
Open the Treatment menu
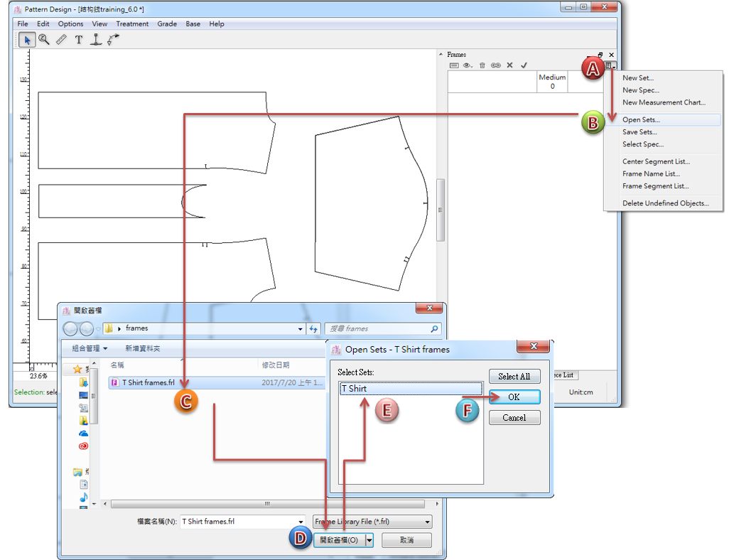pyautogui.click(x=132, y=23)
